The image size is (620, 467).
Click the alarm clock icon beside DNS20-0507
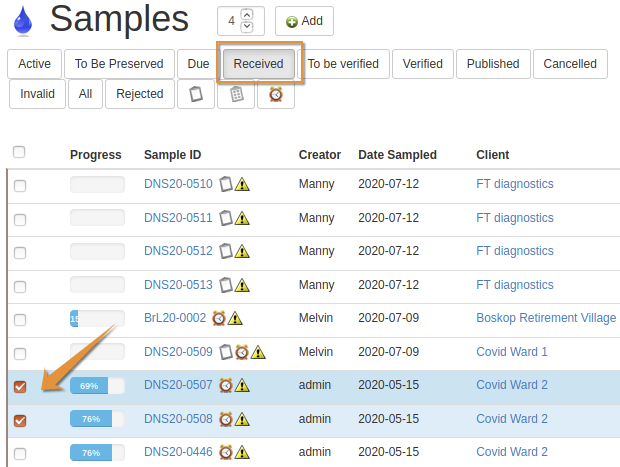click(x=226, y=386)
